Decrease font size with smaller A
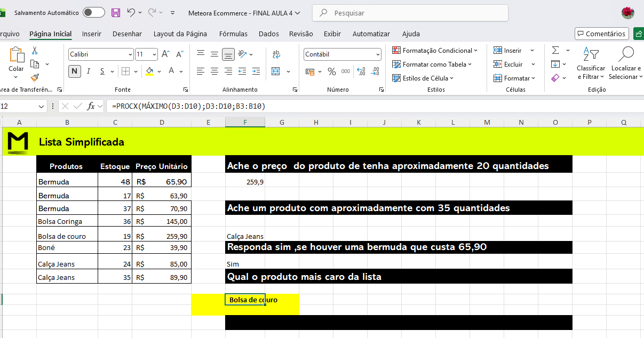Image resolution: width=644 pixels, height=338 pixels. pyautogui.click(x=180, y=54)
